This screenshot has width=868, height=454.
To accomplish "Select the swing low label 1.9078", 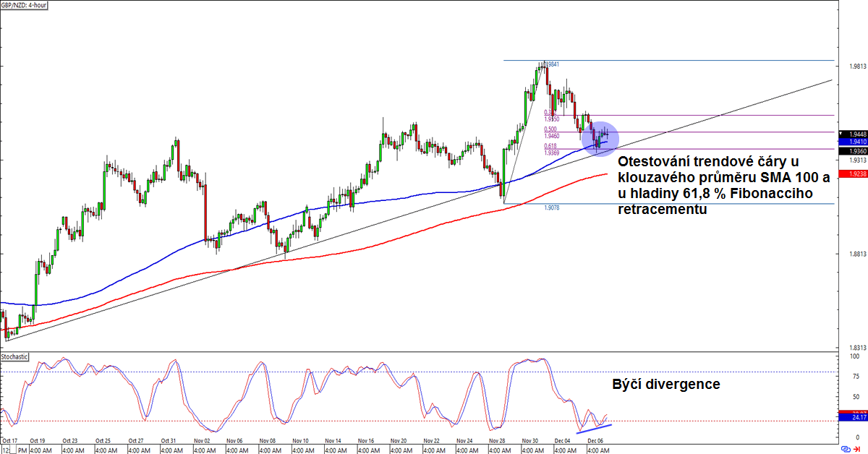I will (552, 207).
